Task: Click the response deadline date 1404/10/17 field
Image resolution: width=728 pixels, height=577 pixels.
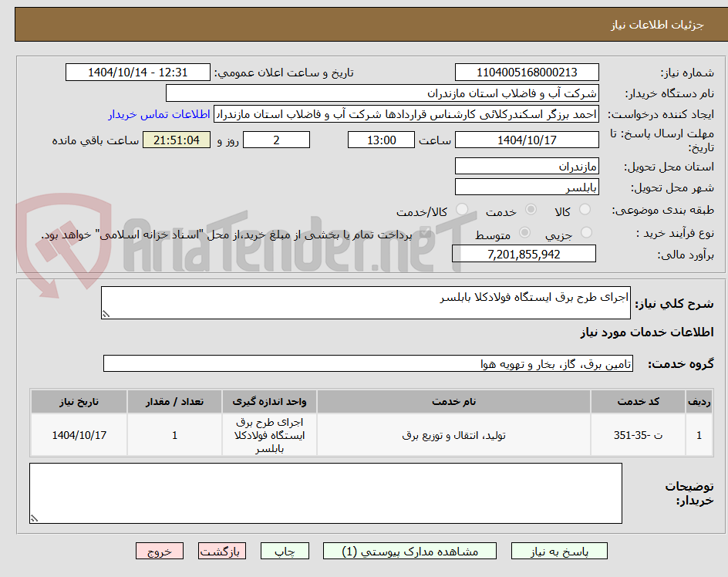Action: point(527,140)
